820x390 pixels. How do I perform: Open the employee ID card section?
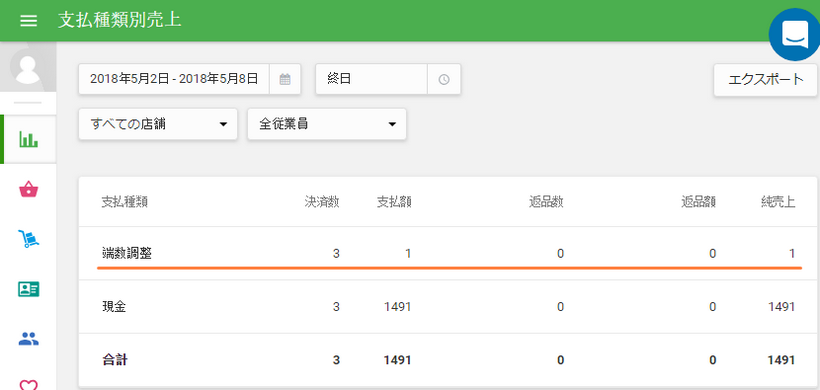28,289
